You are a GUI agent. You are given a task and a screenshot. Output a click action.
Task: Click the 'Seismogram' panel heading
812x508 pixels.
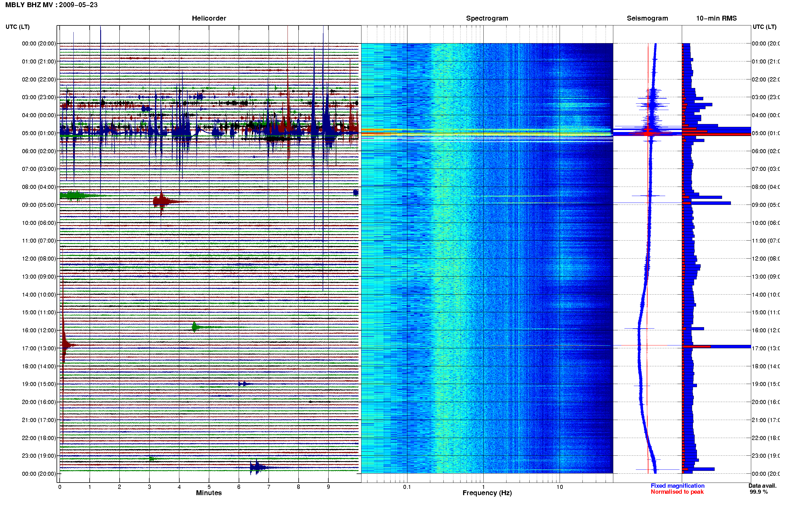click(647, 19)
